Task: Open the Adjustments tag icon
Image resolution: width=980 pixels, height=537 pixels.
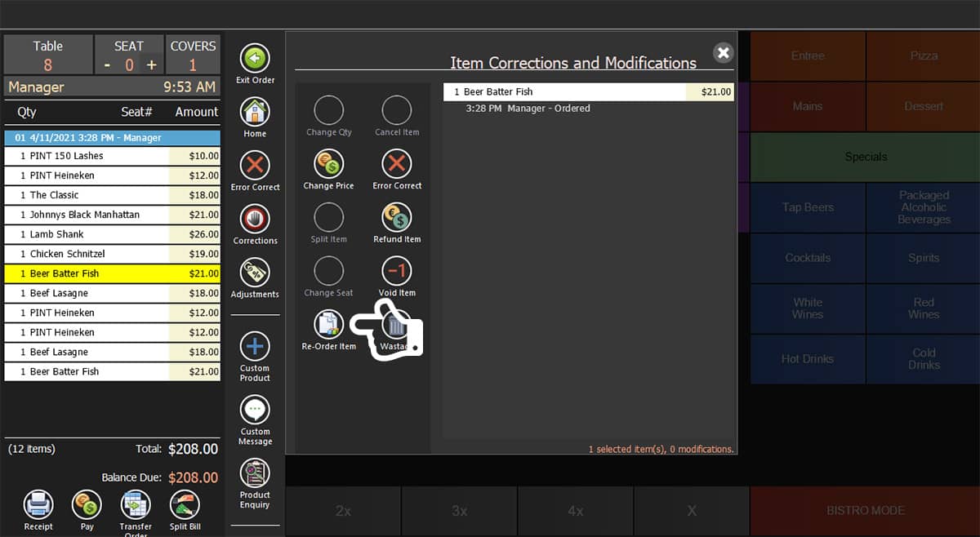Action: [255, 273]
